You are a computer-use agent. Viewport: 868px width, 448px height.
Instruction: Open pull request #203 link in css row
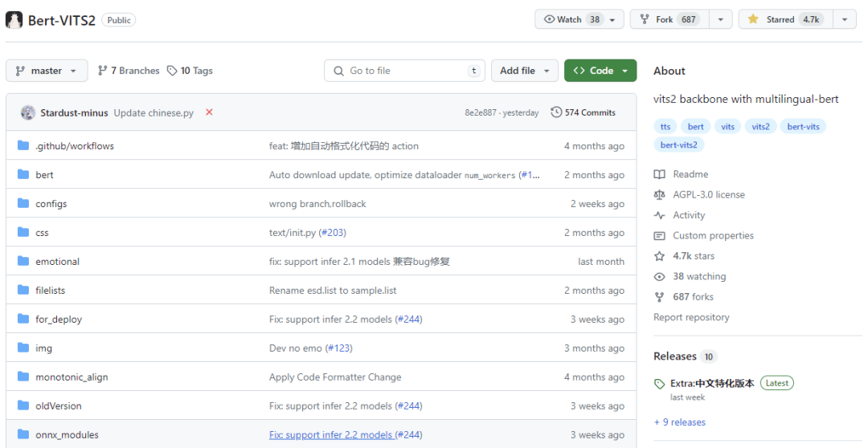(332, 233)
